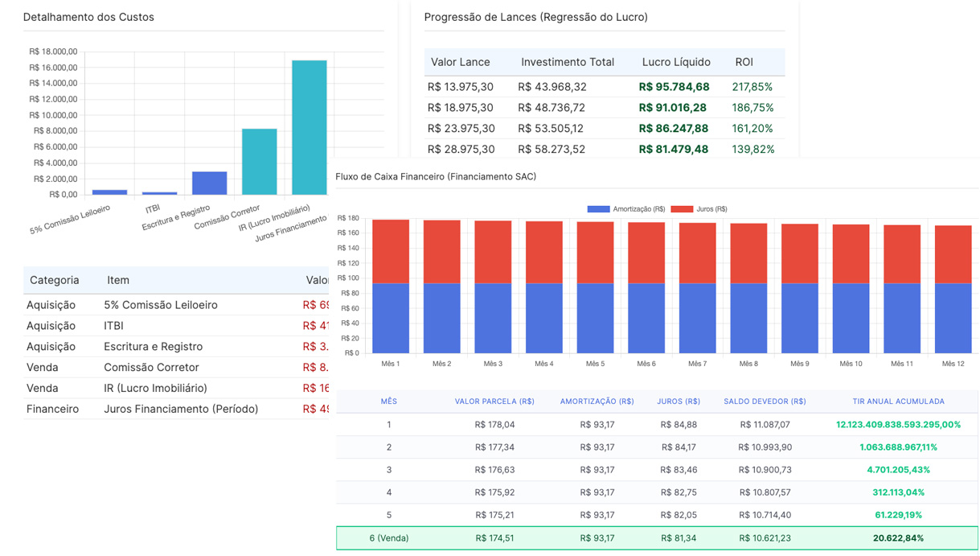Click the ROI column header
The width and height of the screenshot is (980, 556).
click(x=744, y=62)
